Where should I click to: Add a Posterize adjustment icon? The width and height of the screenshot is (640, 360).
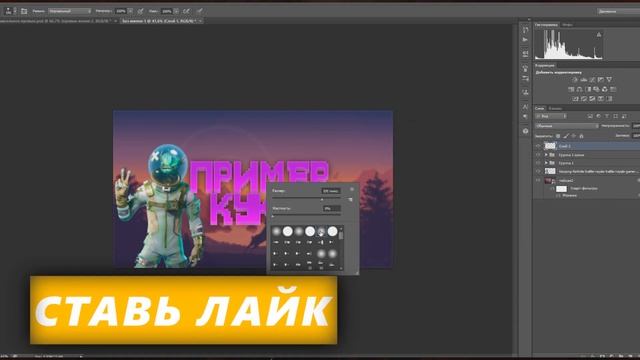click(x=584, y=99)
